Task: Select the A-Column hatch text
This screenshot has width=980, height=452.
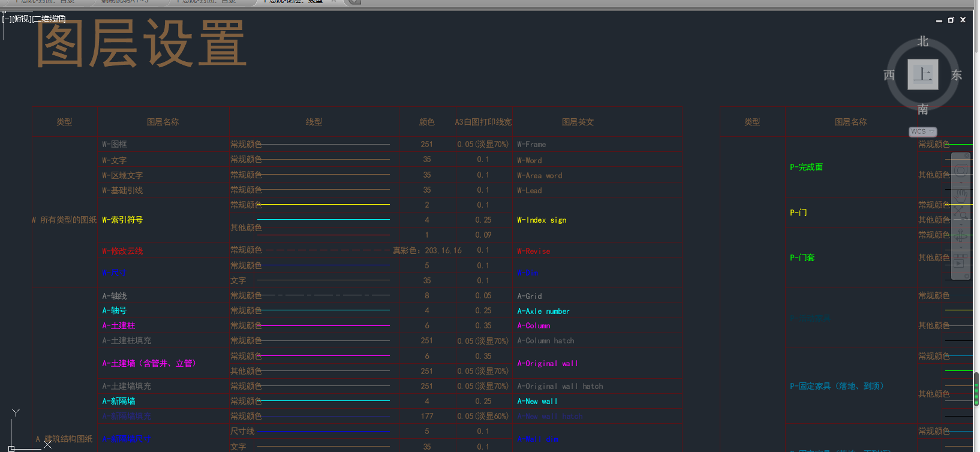Action: click(x=546, y=341)
